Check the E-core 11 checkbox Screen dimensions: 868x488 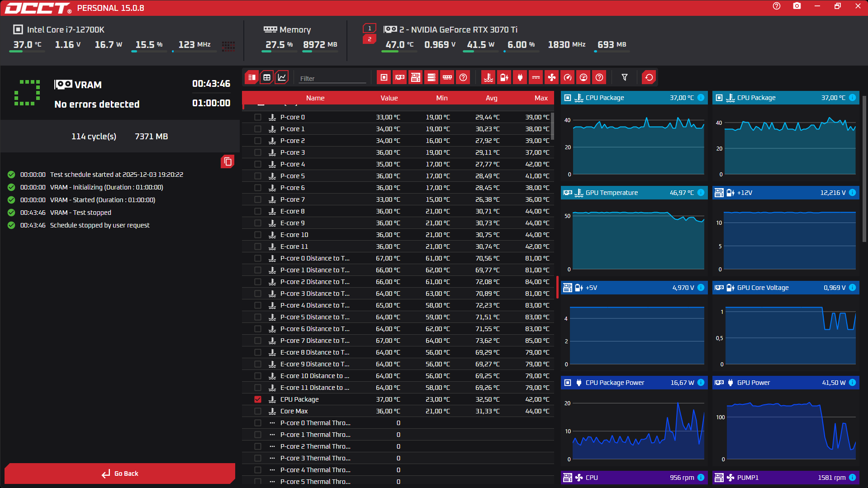point(258,246)
